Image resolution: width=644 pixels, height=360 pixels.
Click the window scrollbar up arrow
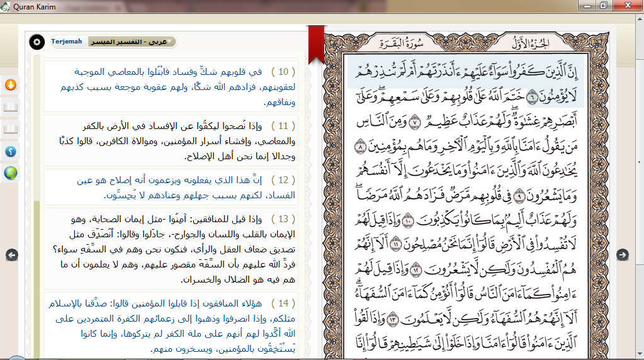point(640,18)
